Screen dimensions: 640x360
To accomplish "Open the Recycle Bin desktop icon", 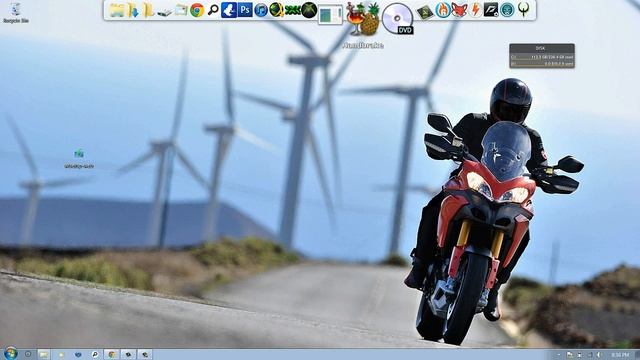I will 16,13.
